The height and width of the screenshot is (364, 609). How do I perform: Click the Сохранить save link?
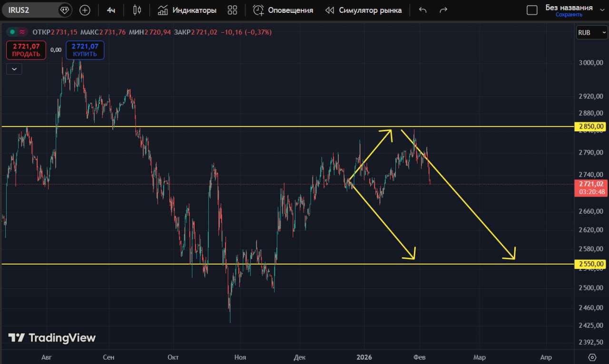click(569, 15)
